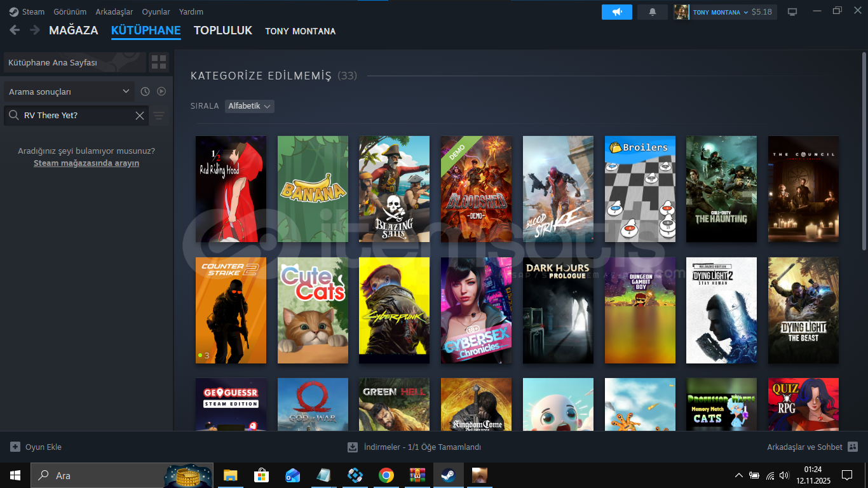Open Dying Light 2 Stay Human cover
The width and height of the screenshot is (868, 488).
[x=721, y=310]
